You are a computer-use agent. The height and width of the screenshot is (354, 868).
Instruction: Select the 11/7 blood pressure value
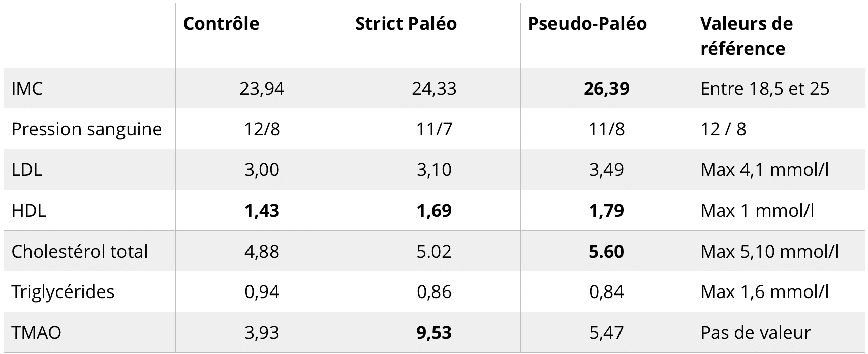click(x=434, y=129)
